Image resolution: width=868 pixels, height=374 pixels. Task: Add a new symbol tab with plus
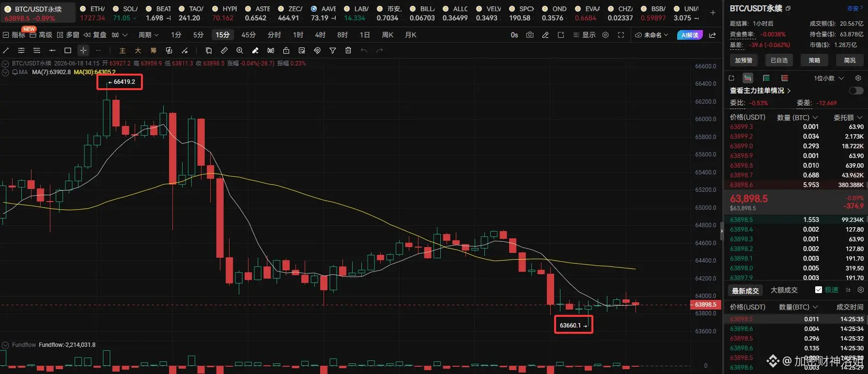click(x=713, y=13)
